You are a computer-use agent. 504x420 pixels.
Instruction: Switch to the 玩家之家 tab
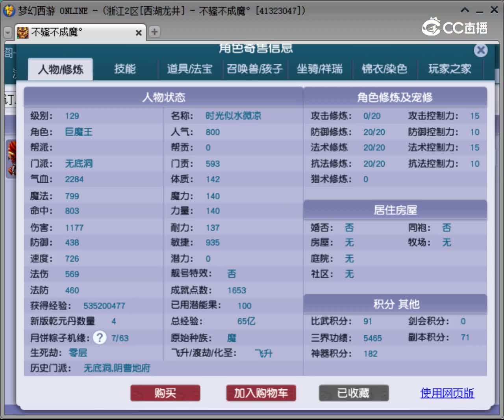(x=450, y=69)
